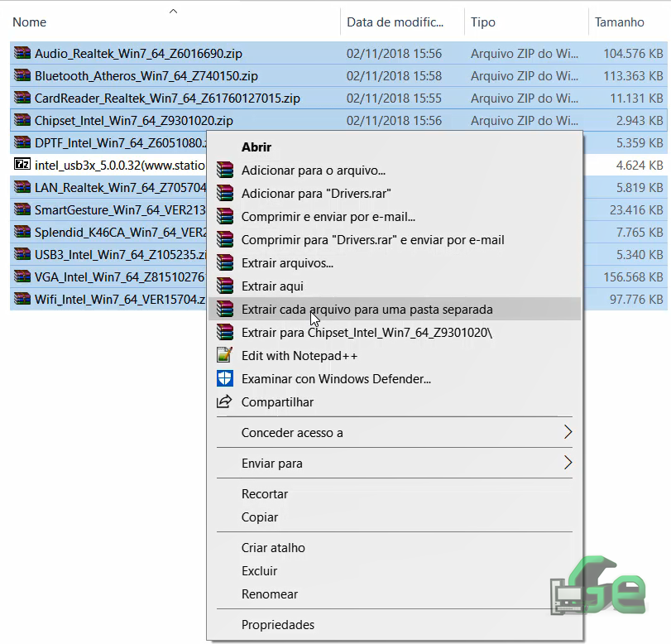Viewport: 671px width, 644px height.
Task: Select 'Comprimir e enviar por e-mail...'
Action: pyautogui.click(x=394, y=216)
